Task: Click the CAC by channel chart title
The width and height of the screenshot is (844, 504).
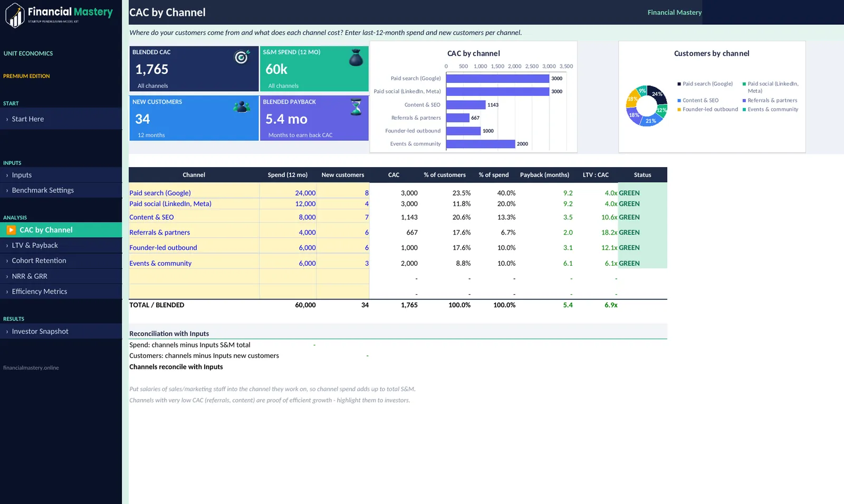Action: click(x=474, y=53)
